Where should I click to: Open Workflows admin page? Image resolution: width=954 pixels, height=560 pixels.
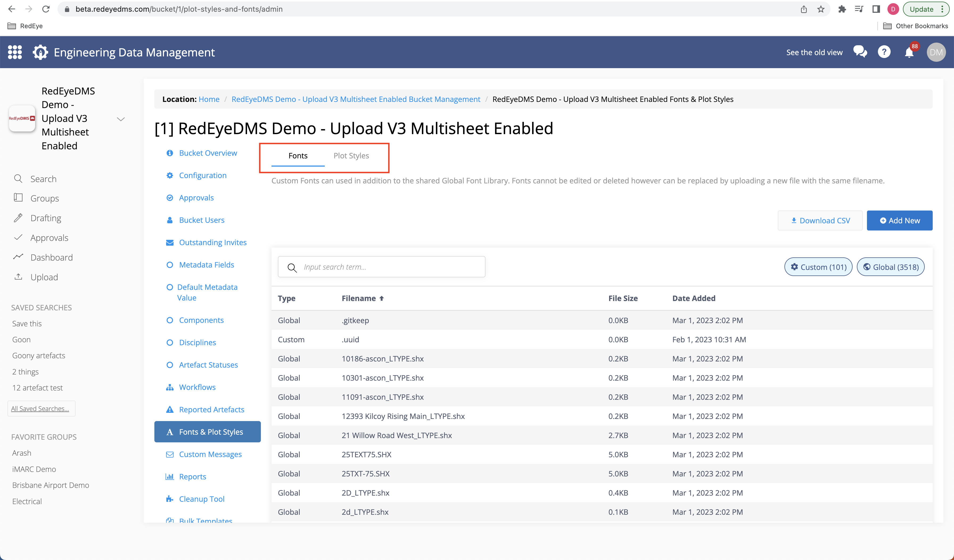(x=197, y=387)
